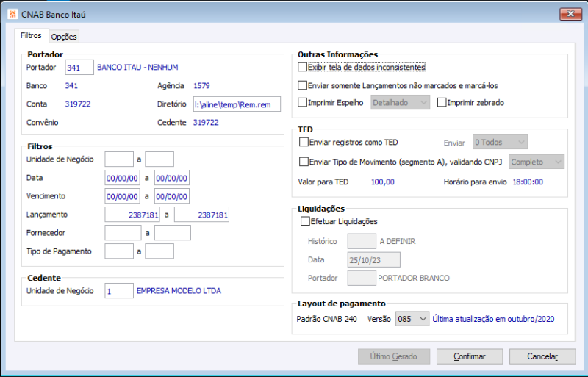Click the Data end date field in Filtros
This screenshot has height=377, width=588.
[172, 178]
